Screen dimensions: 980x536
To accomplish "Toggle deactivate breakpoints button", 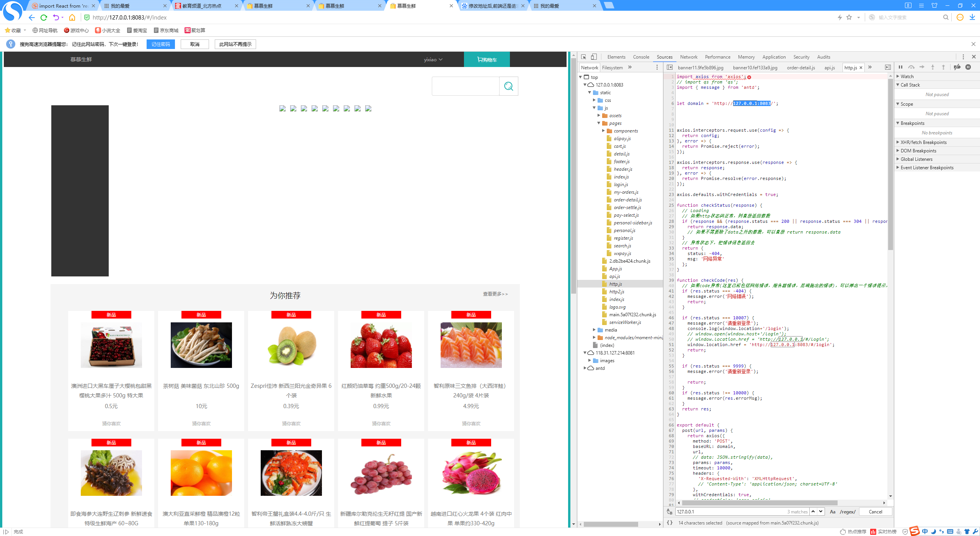I will pos(957,67).
